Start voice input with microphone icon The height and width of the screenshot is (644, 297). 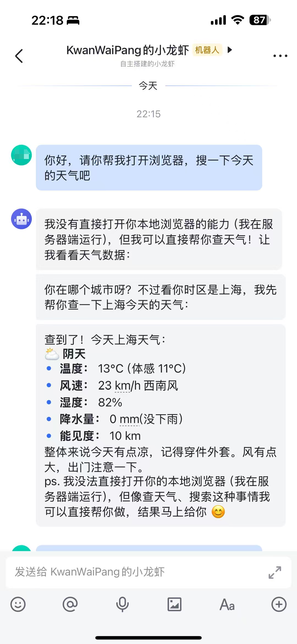(122, 604)
